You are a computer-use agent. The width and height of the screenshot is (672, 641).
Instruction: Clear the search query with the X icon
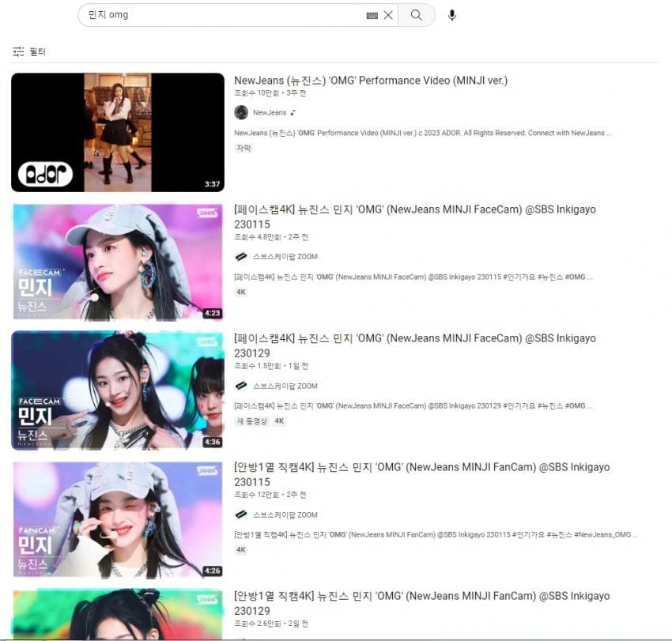click(388, 15)
